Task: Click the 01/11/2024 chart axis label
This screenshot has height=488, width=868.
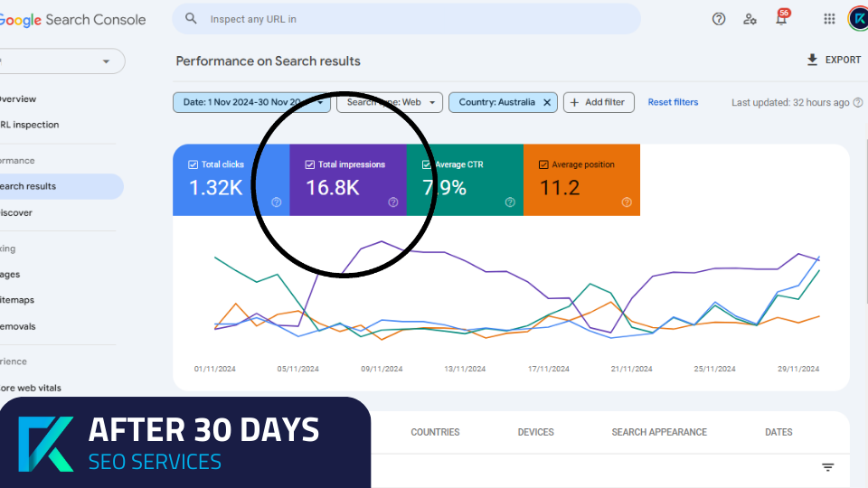Action: [215, 369]
